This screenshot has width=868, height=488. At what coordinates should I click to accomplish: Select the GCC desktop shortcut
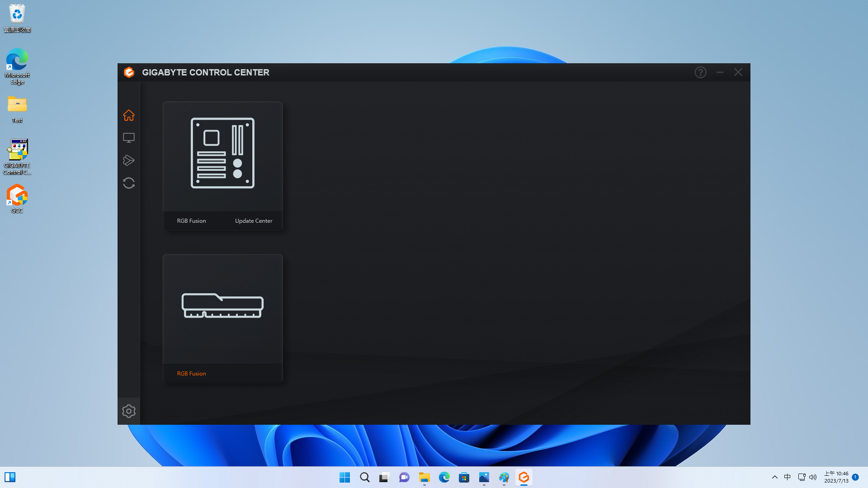(x=17, y=199)
